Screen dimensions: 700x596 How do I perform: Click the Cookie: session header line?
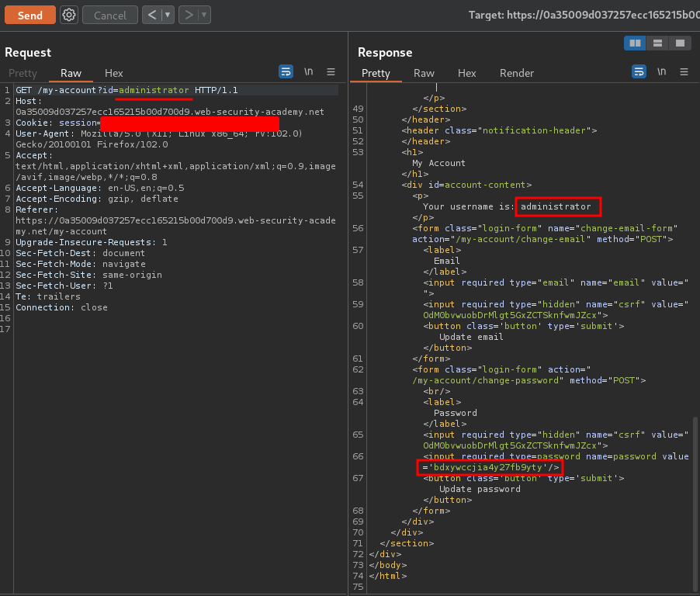coord(147,123)
